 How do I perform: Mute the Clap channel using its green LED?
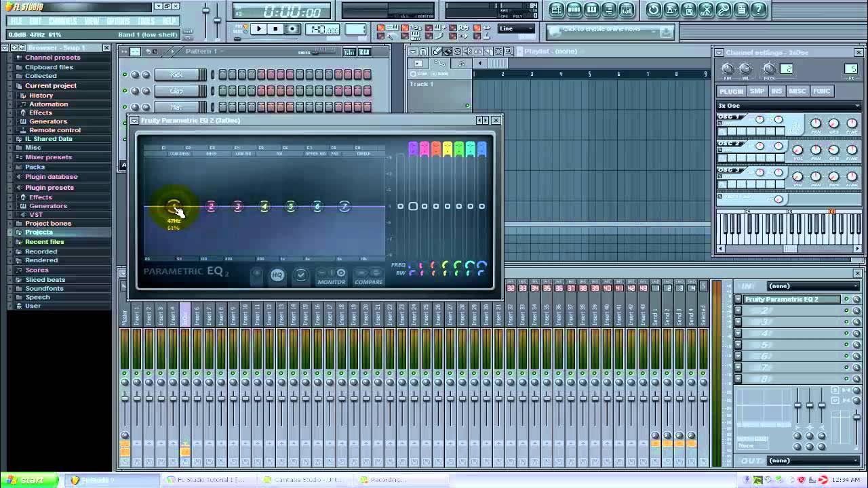[125, 91]
